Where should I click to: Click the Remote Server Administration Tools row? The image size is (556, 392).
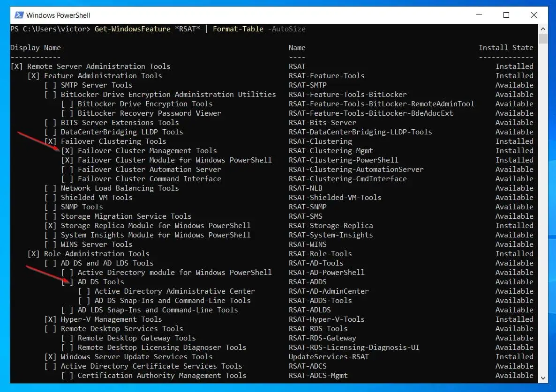pos(271,66)
